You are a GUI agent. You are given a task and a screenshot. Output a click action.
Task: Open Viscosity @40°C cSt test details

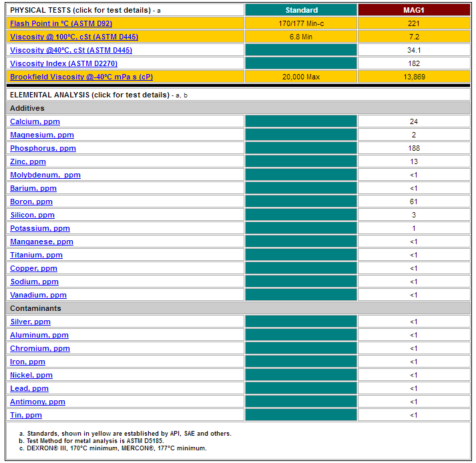(71, 50)
